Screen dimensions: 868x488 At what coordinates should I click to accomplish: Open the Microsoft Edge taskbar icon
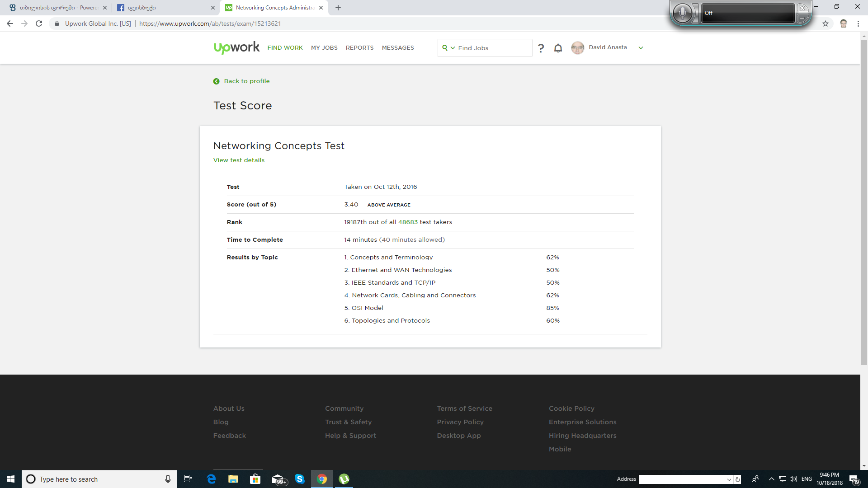[x=211, y=479]
